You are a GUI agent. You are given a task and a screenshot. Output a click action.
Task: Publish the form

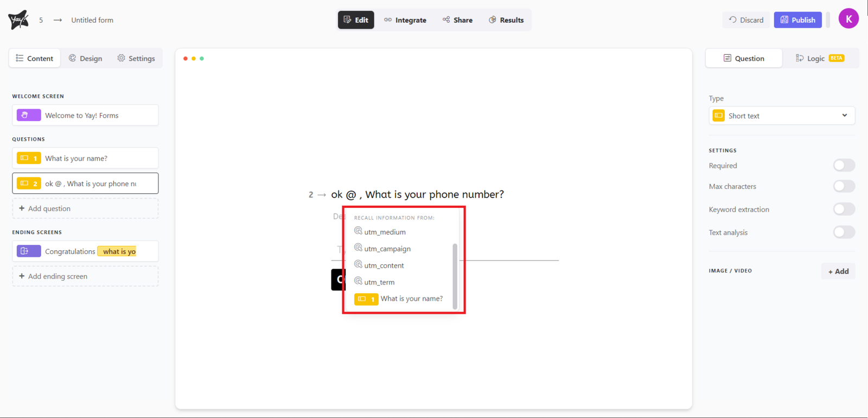797,20
